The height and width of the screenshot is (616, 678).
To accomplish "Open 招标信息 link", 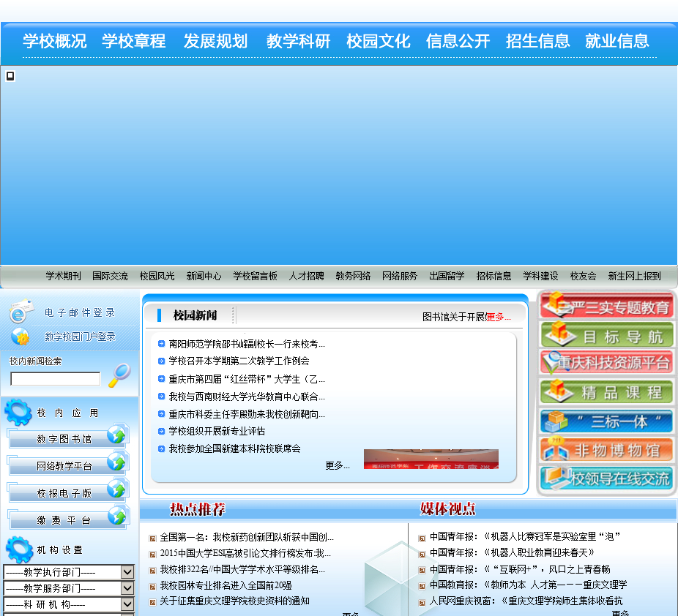I will [x=493, y=276].
